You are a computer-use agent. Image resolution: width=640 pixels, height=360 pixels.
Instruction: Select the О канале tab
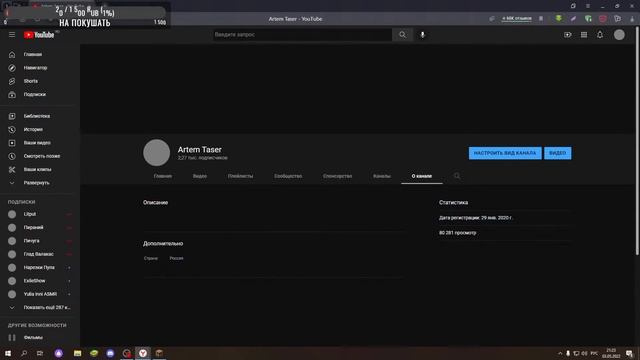click(x=422, y=176)
